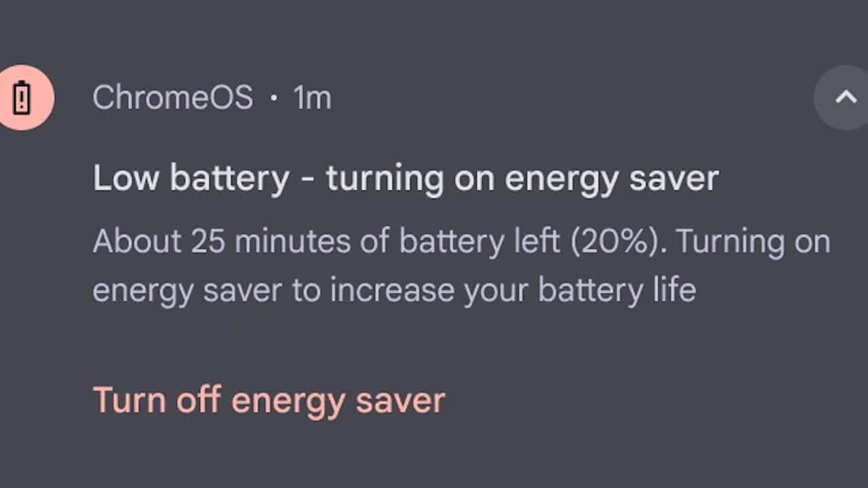Image resolution: width=868 pixels, height=488 pixels.
Task: Click the word "About" starting the message
Action: (x=137, y=241)
